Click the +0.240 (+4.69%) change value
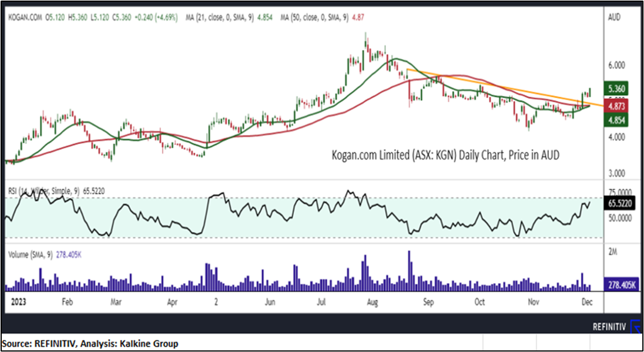The height and width of the screenshot is (352, 644). click(x=157, y=17)
